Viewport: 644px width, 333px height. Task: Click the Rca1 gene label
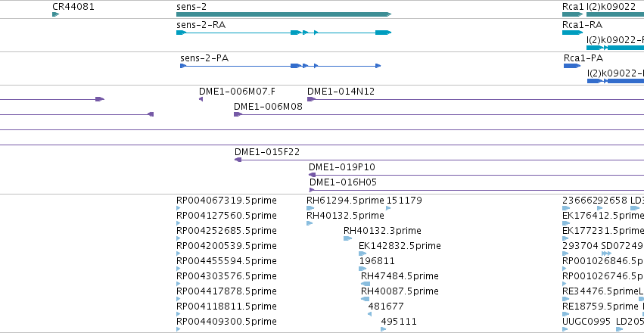573,7
